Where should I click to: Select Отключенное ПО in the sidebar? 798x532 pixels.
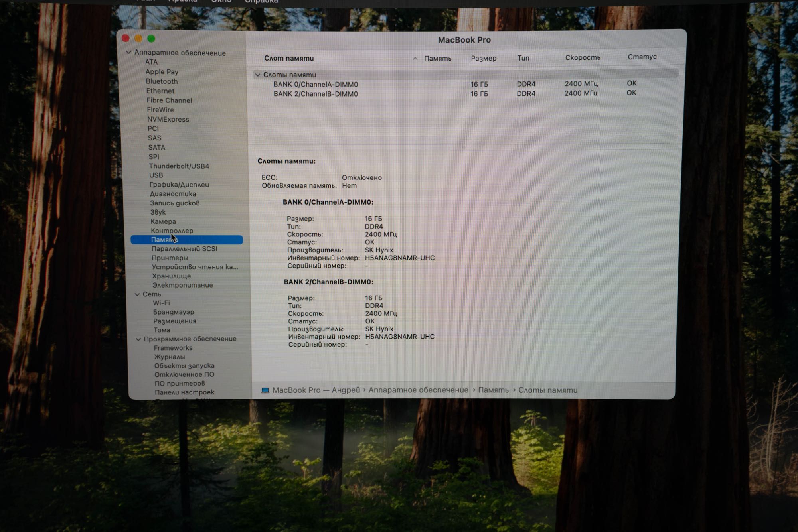[x=184, y=374]
